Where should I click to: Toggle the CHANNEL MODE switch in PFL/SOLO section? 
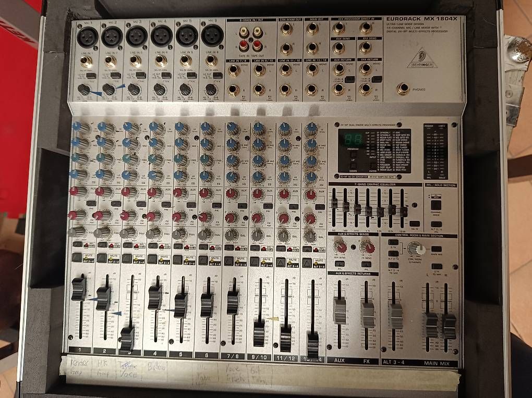click(436, 205)
